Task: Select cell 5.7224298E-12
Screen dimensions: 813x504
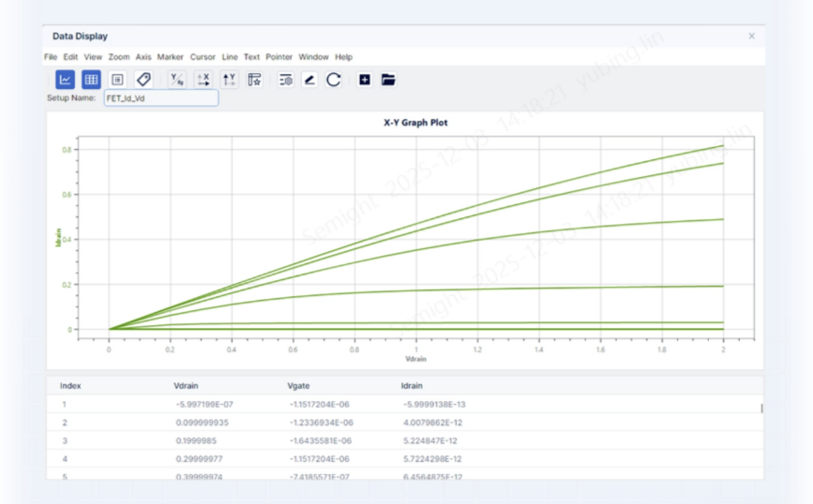Action: click(432, 459)
